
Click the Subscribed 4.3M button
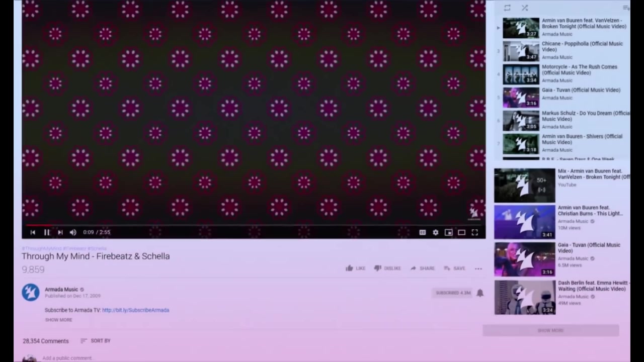point(453,293)
